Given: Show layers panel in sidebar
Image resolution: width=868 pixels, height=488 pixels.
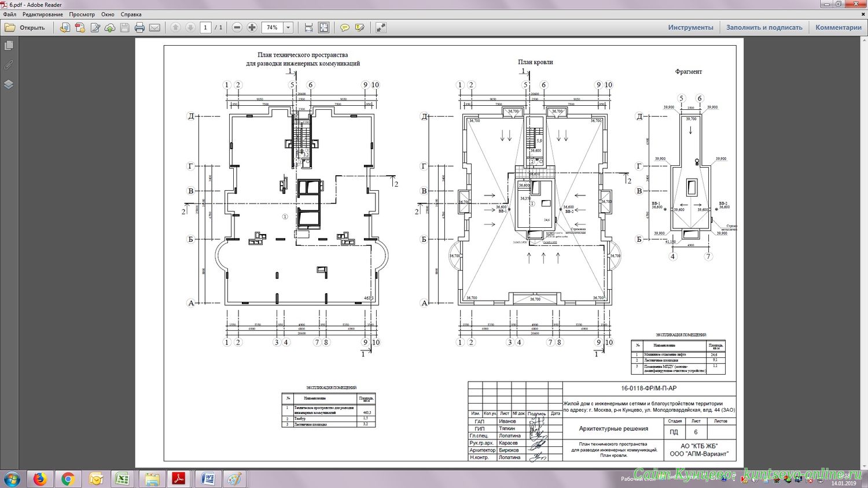Looking at the screenshot, I should [9, 84].
